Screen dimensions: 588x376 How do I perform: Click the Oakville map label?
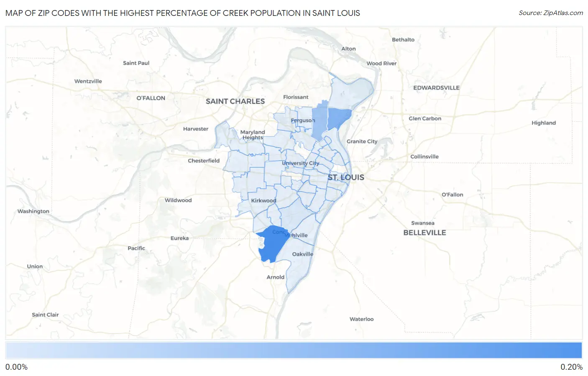[x=302, y=254]
